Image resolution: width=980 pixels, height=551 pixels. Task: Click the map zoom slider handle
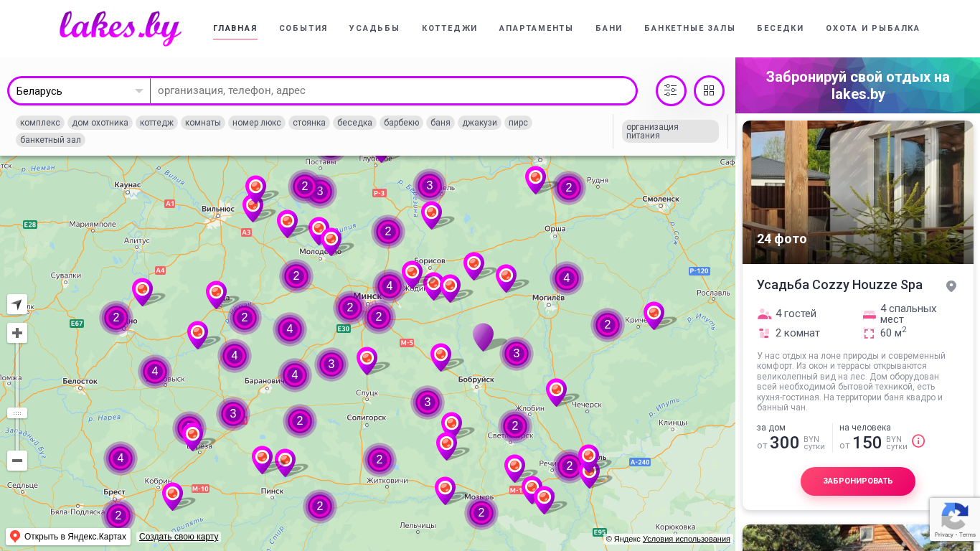(x=17, y=413)
